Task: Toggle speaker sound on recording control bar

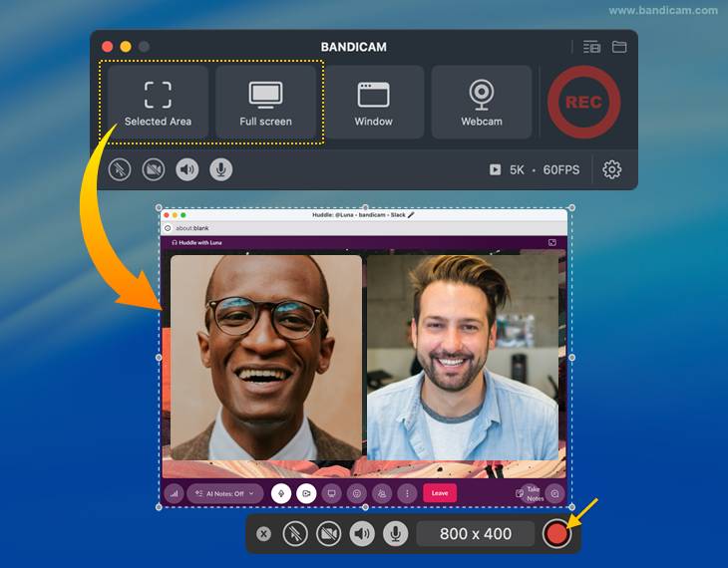Action: 362,534
